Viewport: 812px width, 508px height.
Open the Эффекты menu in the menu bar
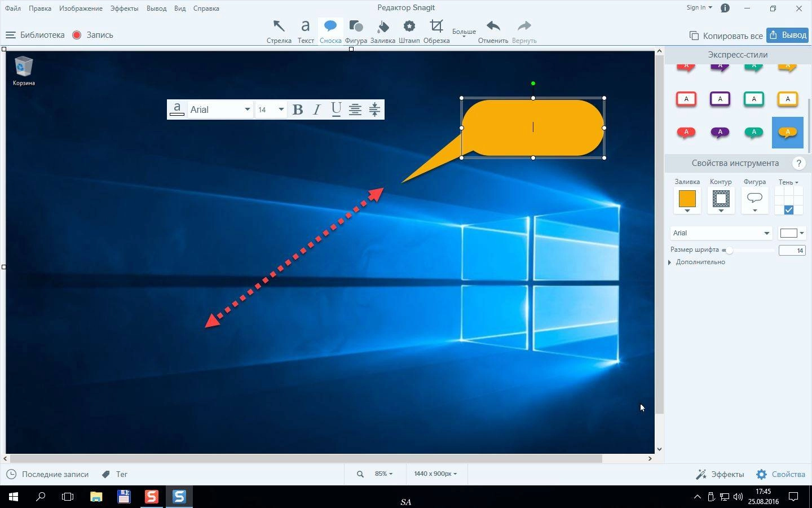(x=124, y=8)
